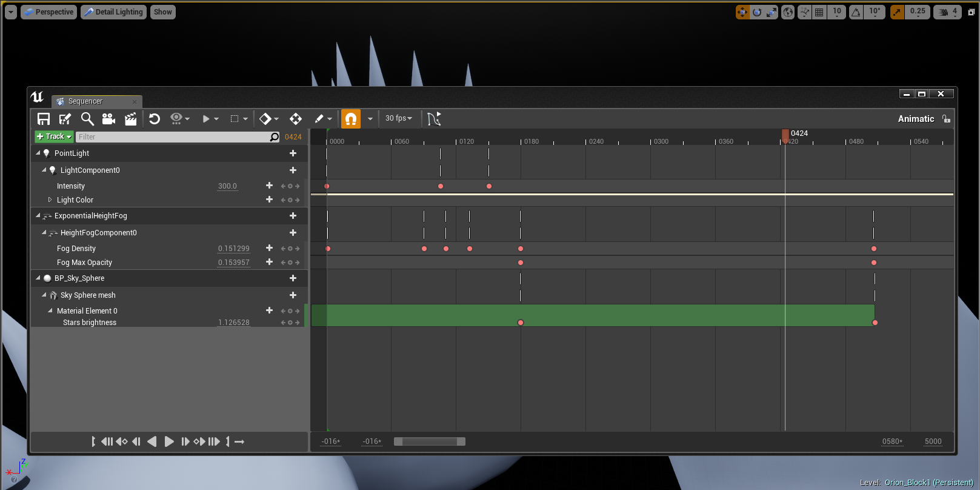The width and height of the screenshot is (980, 490).
Task: Open the Playback Options dropdown
Action: (x=210, y=119)
